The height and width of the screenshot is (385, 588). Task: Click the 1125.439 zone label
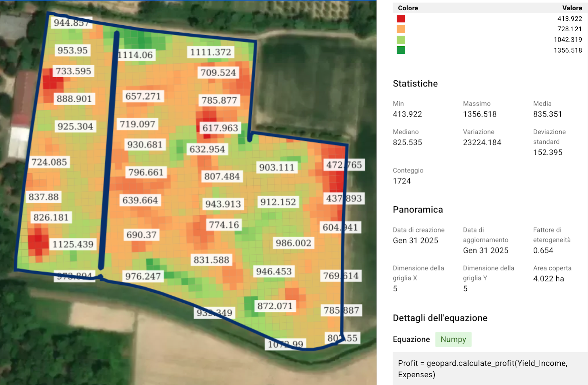73,244
